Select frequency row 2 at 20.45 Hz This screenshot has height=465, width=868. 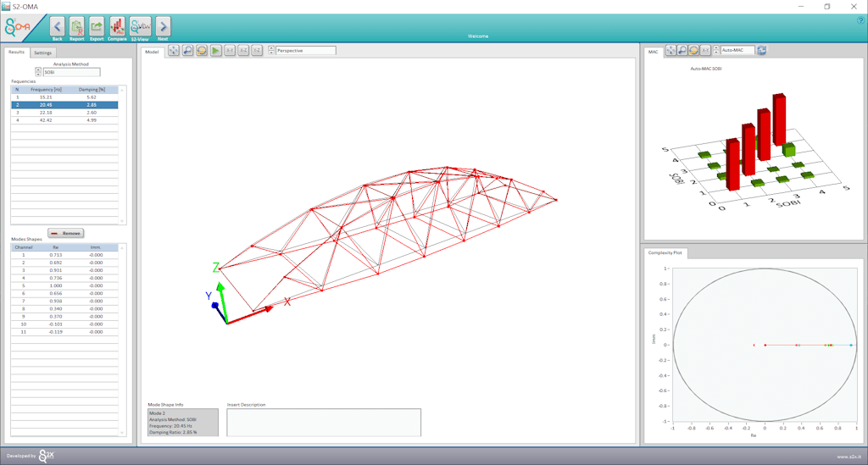coord(64,104)
